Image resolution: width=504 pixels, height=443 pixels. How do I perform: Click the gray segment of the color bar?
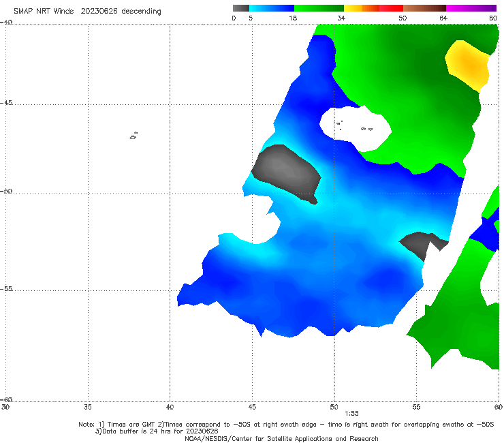click(240, 8)
